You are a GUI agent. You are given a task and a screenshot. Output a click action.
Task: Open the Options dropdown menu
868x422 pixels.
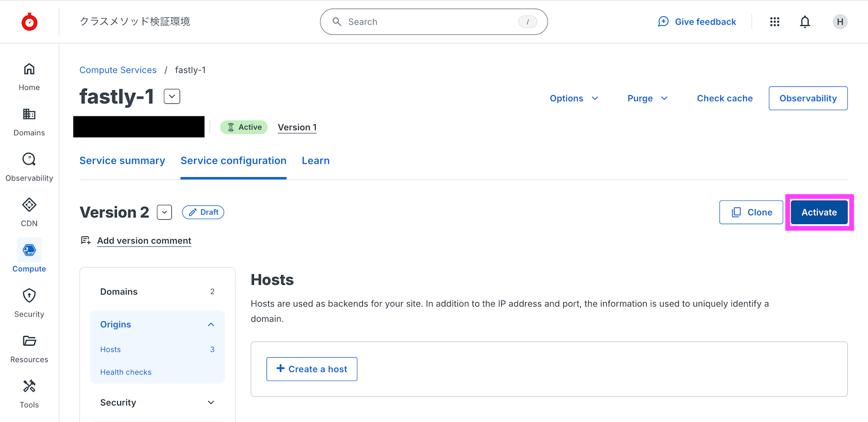click(574, 99)
